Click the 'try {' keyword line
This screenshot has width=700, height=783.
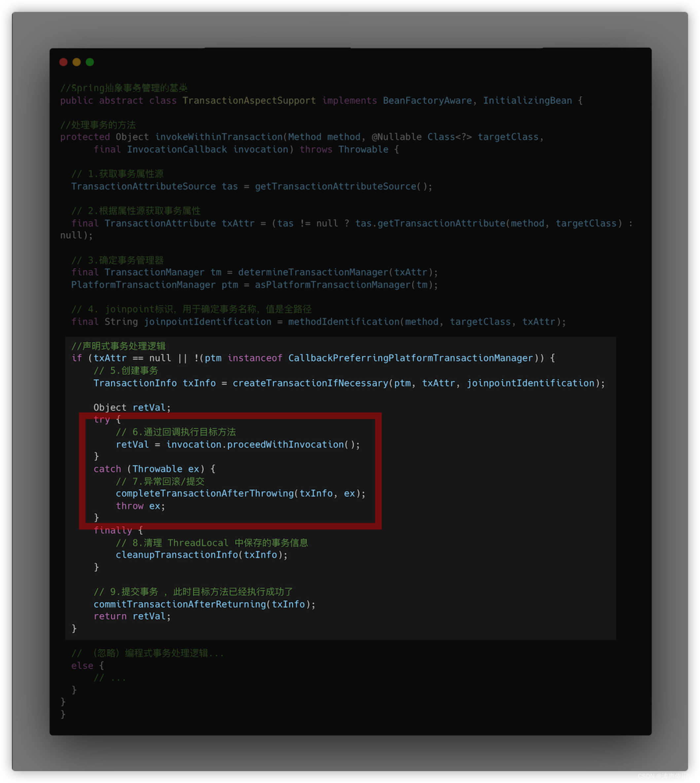pos(107,420)
